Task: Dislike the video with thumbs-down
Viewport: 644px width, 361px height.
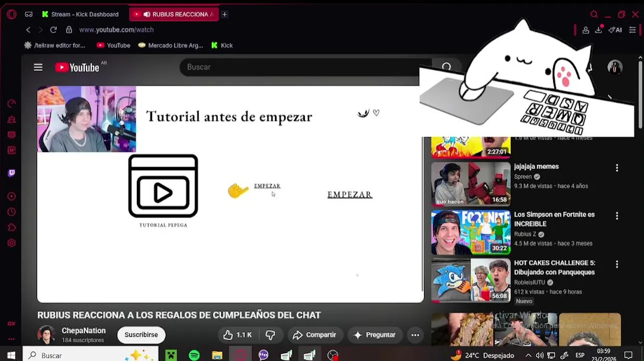Action: [270, 335]
